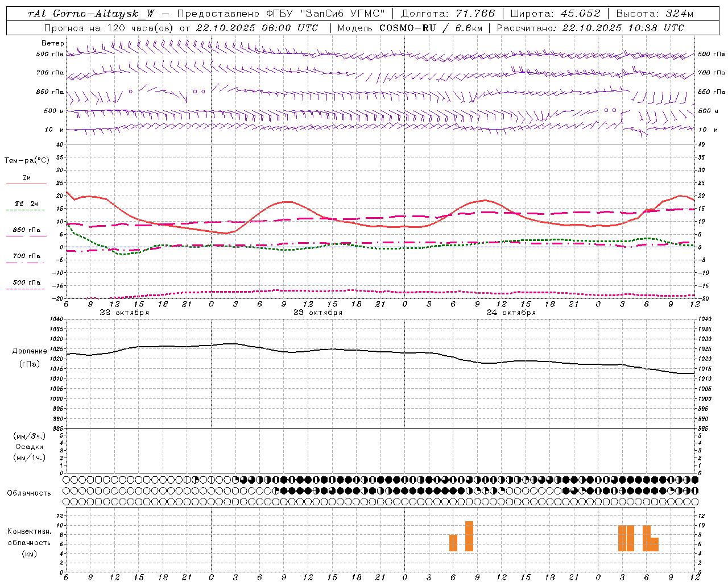Click the station title rAl_Gorno-Altaysk_W
The width and height of the screenshot is (728, 582).
click(x=92, y=14)
